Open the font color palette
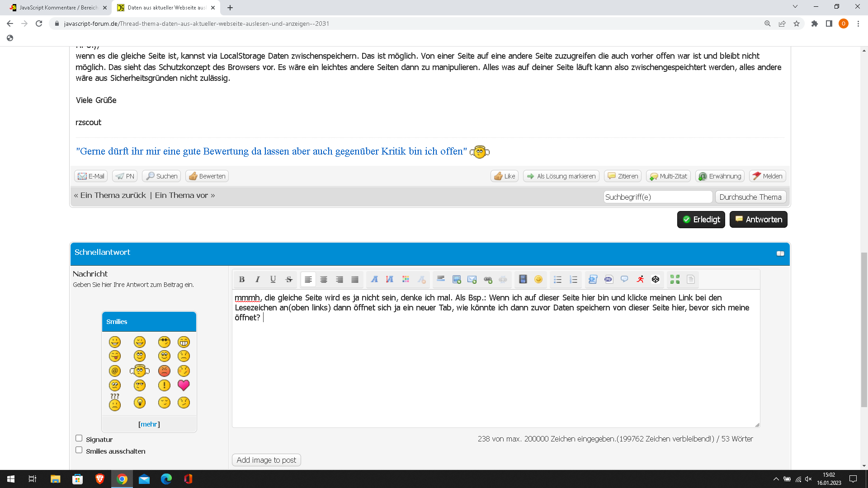The image size is (868, 488). click(x=406, y=280)
